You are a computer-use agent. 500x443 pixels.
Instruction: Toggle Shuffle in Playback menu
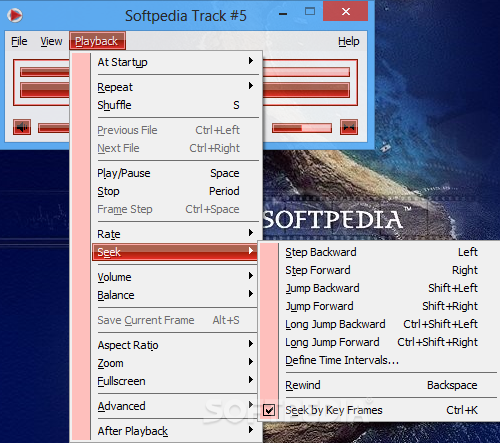click(x=175, y=105)
